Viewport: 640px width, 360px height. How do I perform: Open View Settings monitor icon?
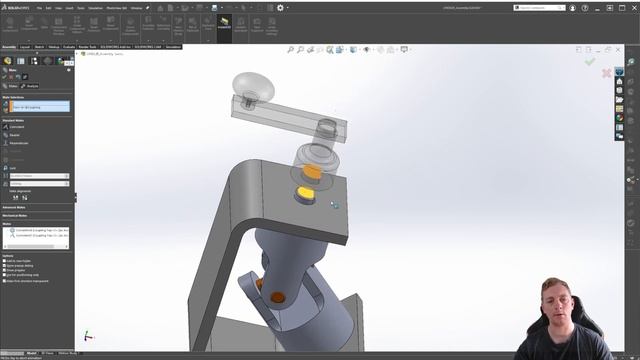click(404, 50)
